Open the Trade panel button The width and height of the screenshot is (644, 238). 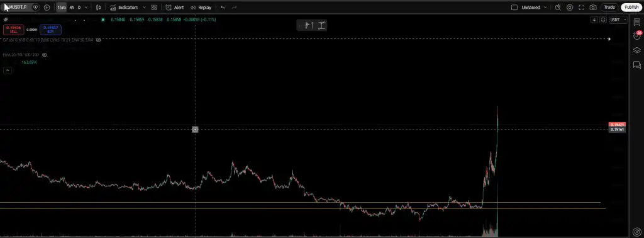pos(609,8)
